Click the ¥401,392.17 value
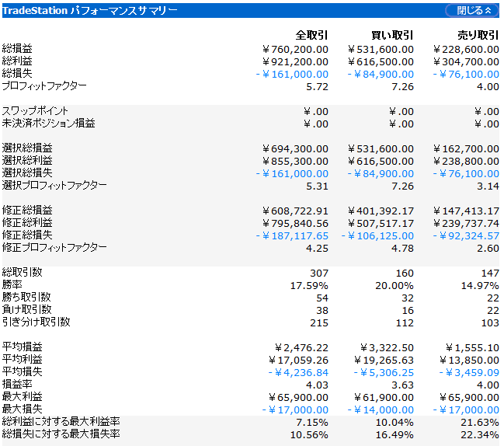The width and height of the screenshot is (504, 446). [x=381, y=211]
